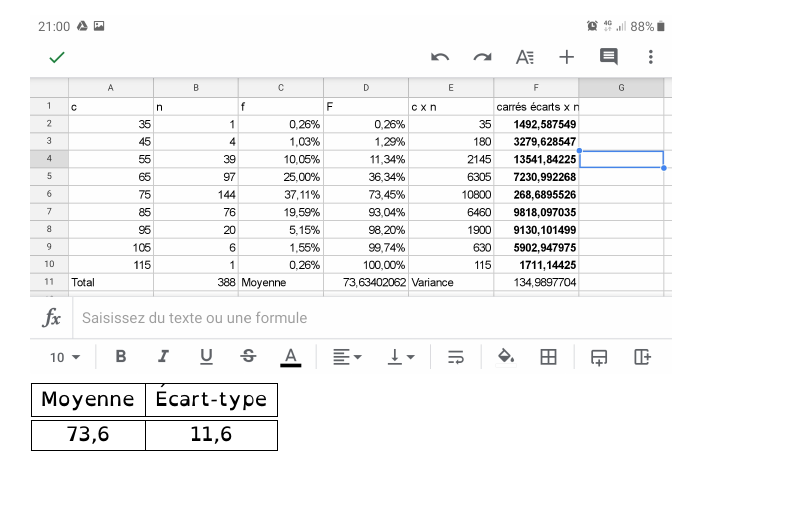Toggle bold formatting
The width and height of the screenshot is (798, 512).
[x=121, y=357]
